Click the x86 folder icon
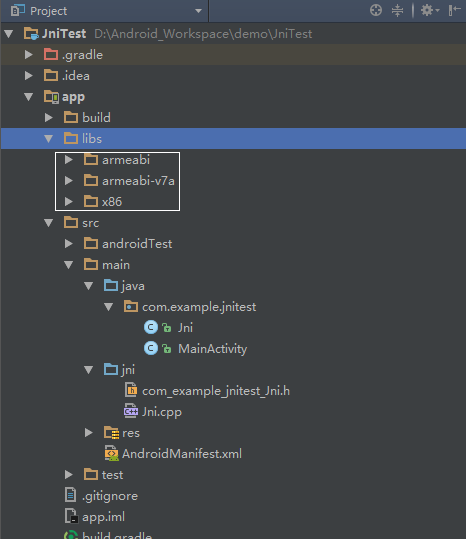 point(91,201)
